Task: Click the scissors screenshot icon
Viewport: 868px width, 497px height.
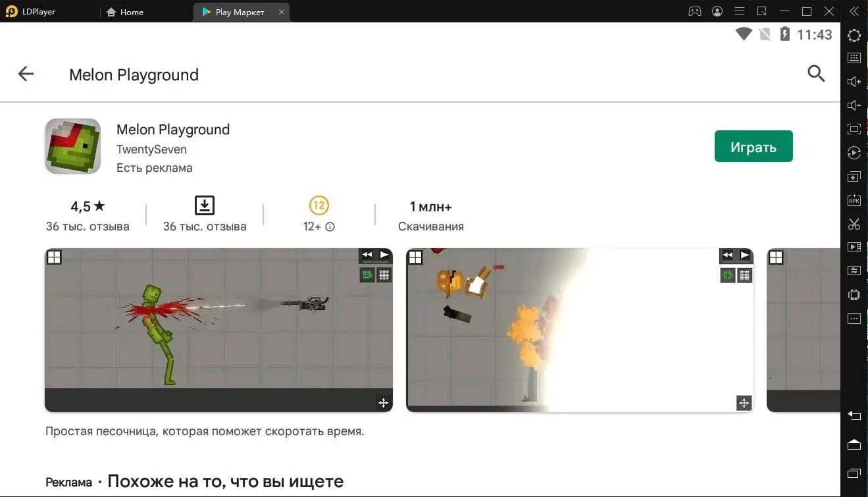Action: (854, 224)
